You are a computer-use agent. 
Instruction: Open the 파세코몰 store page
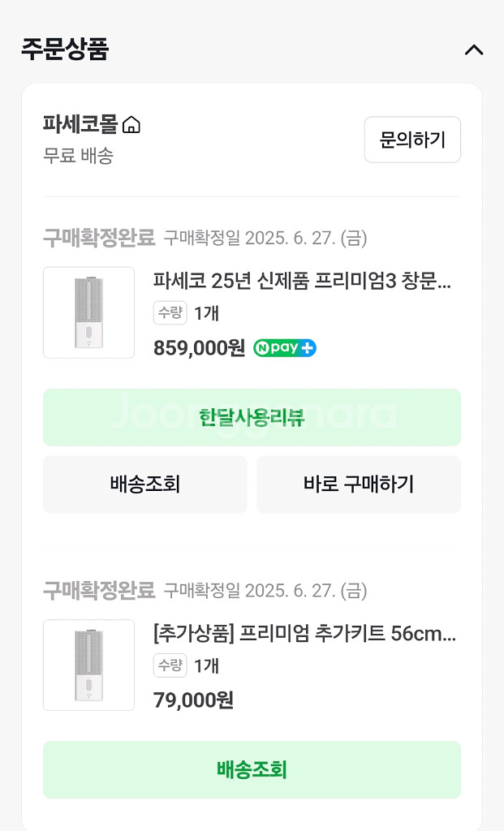pyautogui.click(x=81, y=124)
